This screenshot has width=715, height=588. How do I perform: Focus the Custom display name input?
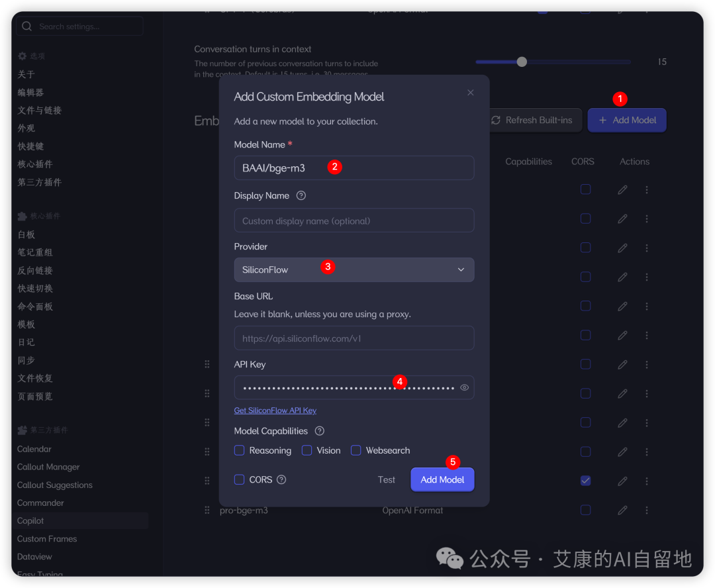point(354,220)
